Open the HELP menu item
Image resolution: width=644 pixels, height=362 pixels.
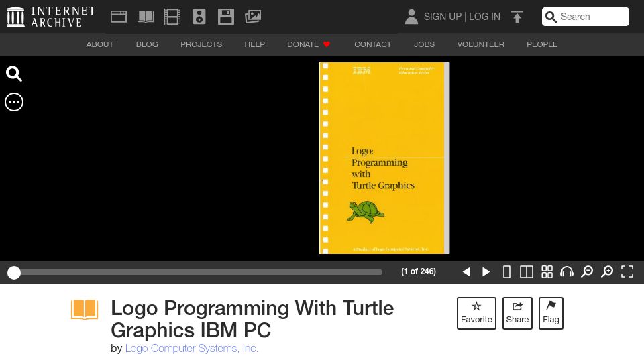tap(255, 44)
